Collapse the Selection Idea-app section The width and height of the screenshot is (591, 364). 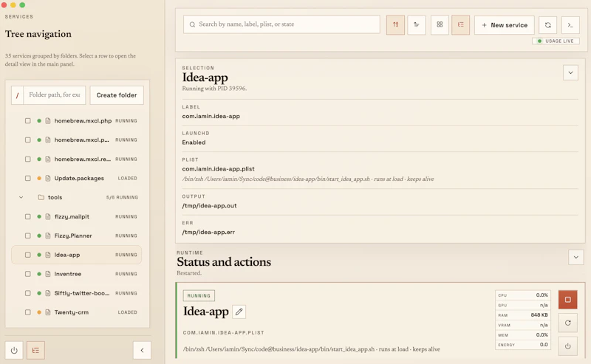tap(570, 72)
